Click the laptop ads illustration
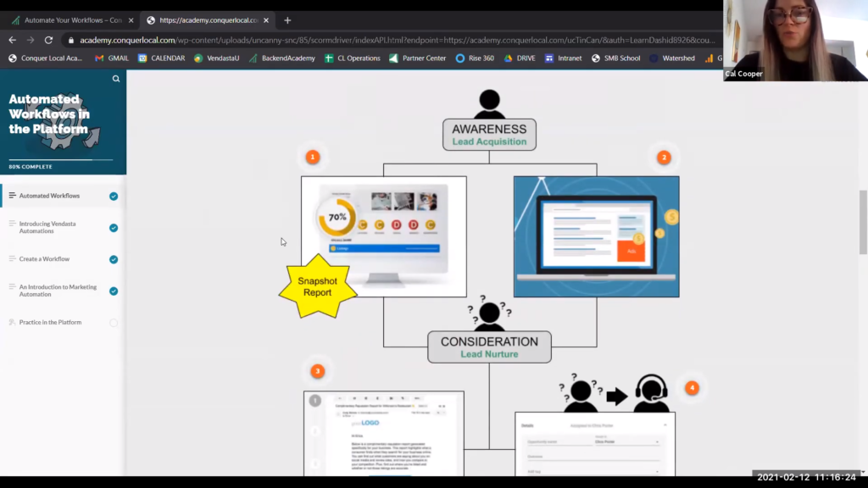The width and height of the screenshot is (868, 488). click(596, 237)
